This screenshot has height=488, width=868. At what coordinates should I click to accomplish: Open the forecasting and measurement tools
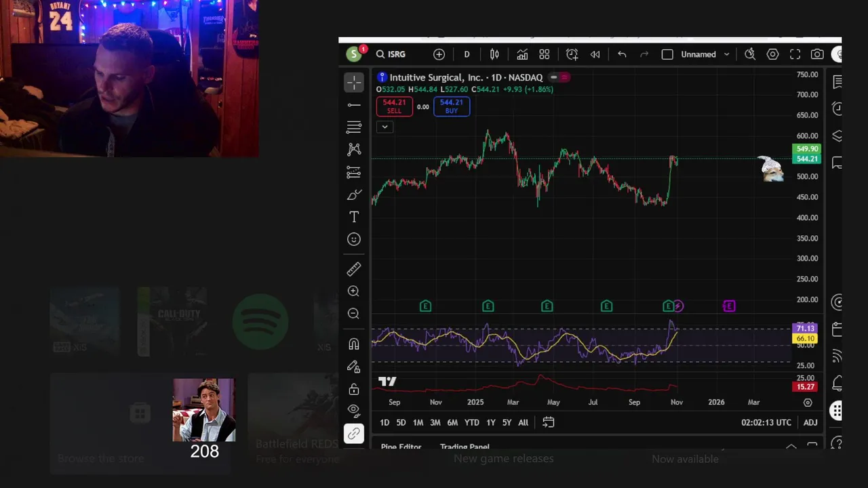pyautogui.click(x=353, y=172)
